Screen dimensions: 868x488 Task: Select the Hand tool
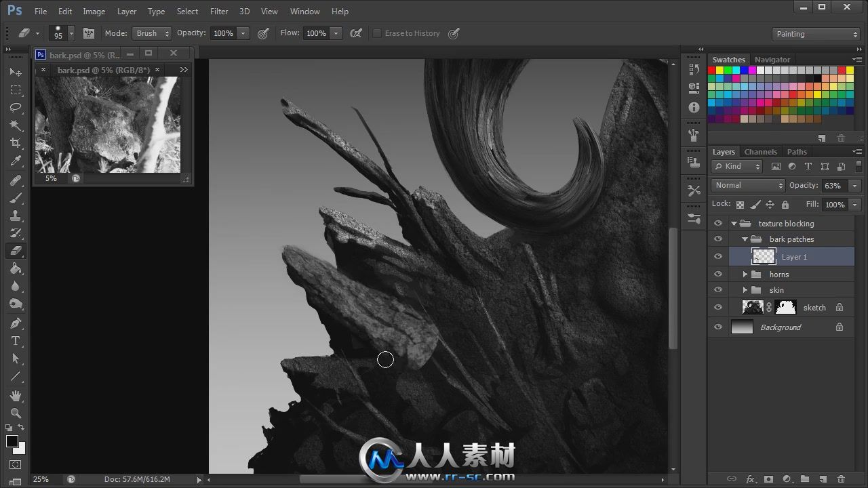(16, 396)
